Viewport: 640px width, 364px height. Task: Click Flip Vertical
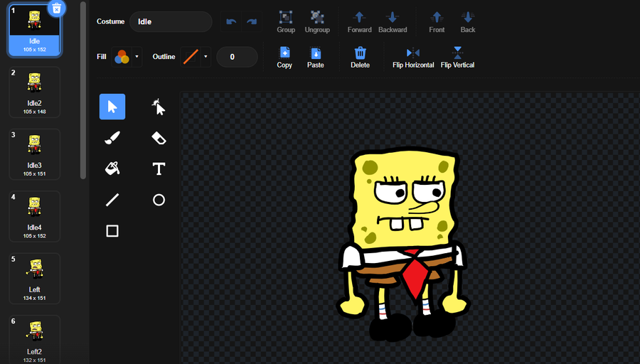[x=457, y=57]
